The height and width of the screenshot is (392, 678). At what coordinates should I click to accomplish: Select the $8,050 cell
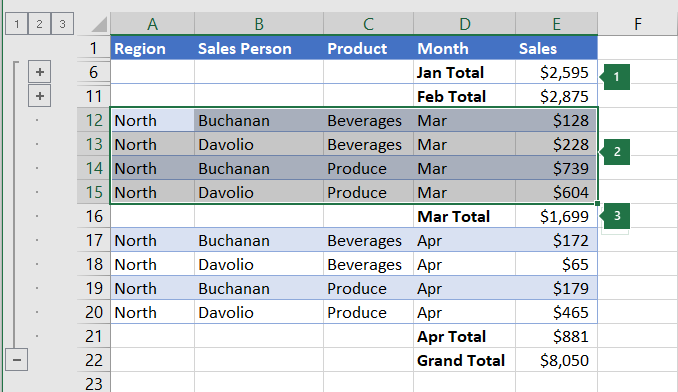[x=556, y=360]
